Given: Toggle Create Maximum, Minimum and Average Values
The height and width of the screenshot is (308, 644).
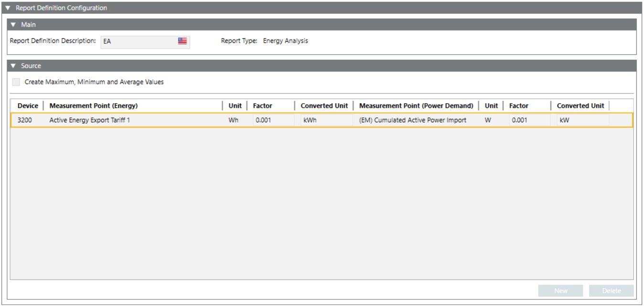Looking at the screenshot, I should pos(16,82).
